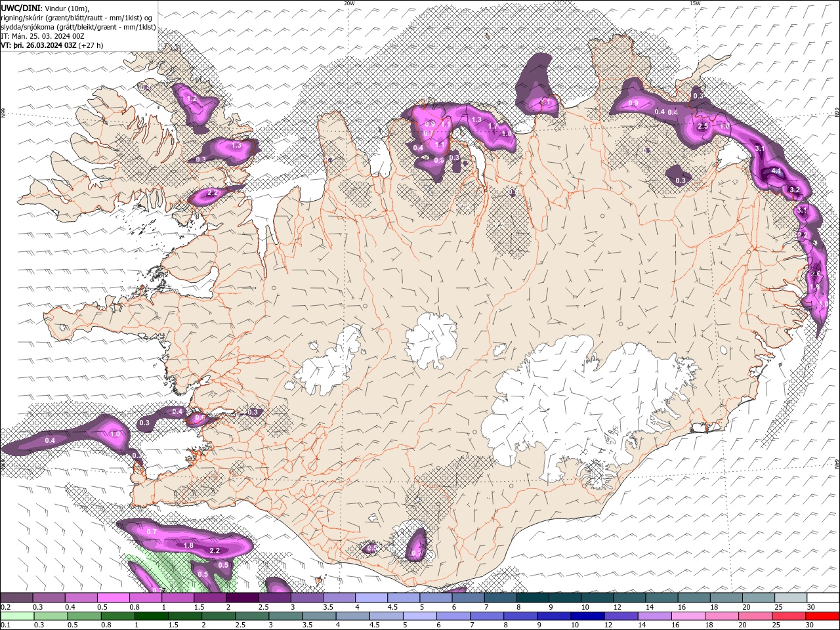Click the '20W' longitude label
The width and height of the screenshot is (840, 630).
350,3
